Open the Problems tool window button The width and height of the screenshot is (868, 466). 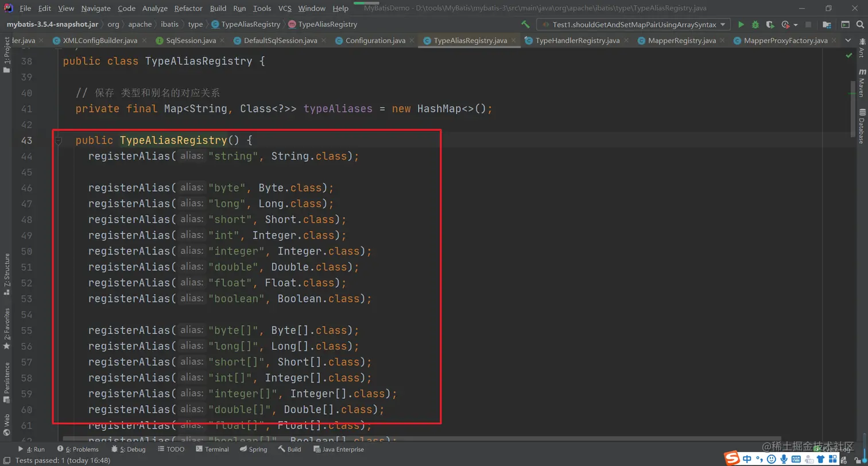tap(78, 449)
